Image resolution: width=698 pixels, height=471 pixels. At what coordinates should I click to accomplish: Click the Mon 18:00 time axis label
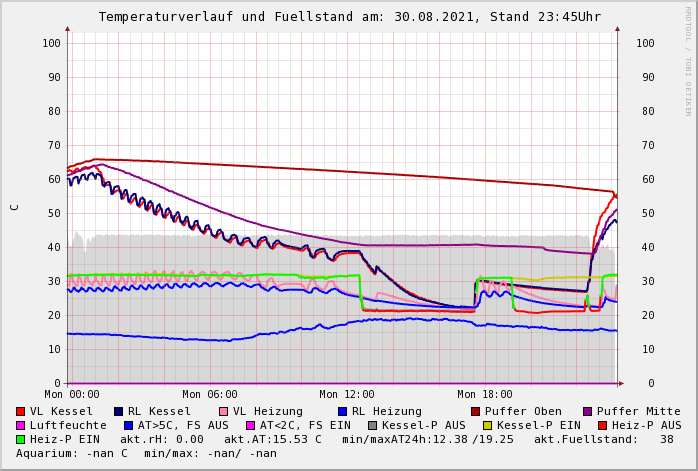click(x=484, y=395)
